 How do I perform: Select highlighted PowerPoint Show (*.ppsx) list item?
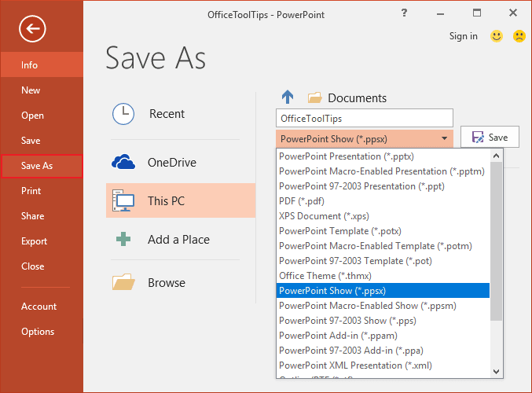[x=383, y=291]
